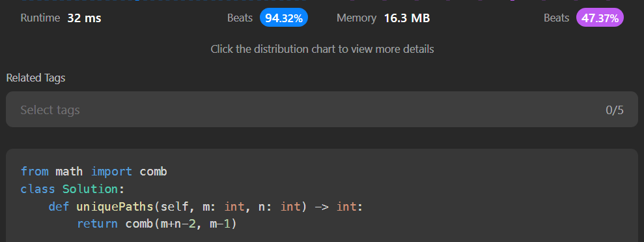Click the distribution chart hint text
Image resolution: width=644 pixels, height=242 pixels.
[322, 50]
